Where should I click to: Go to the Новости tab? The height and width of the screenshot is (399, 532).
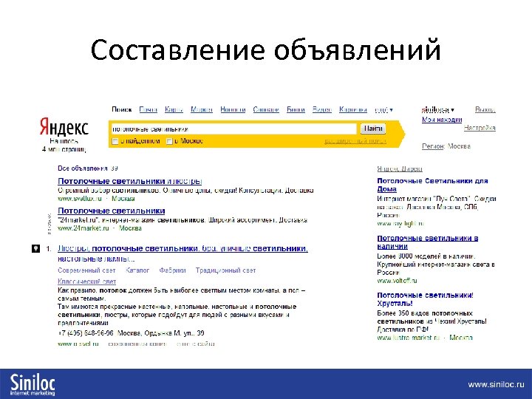pyautogui.click(x=233, y=109)
